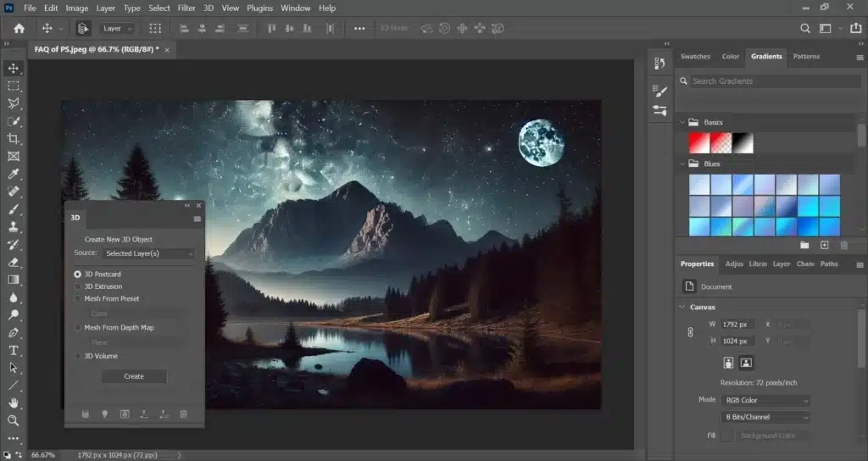Open the Source Selected Layer(s) dropdown

pyautogui.click(x=149, y=253)
